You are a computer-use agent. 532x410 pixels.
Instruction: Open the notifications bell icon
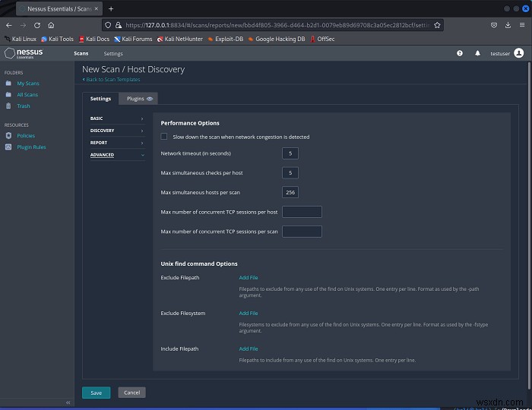(477, 53)
